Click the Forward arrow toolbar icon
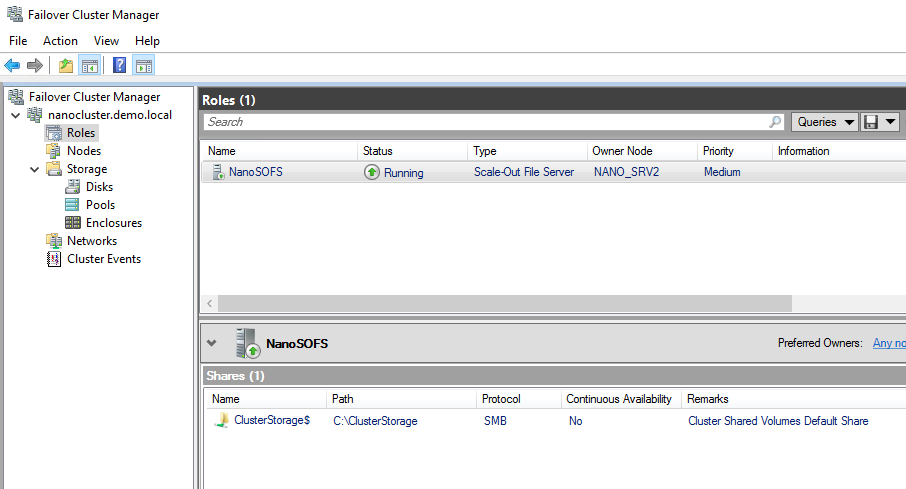The width and height of the screenshot is (906, 489). pos(35,65)
